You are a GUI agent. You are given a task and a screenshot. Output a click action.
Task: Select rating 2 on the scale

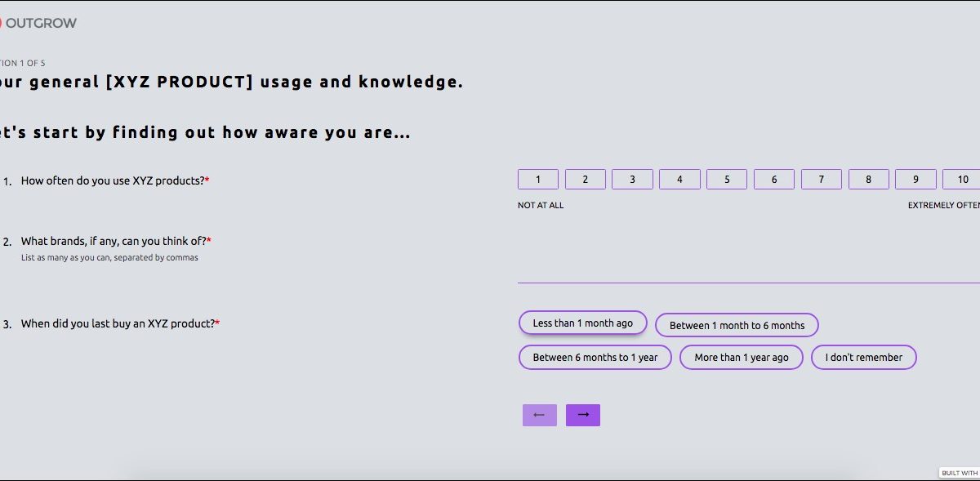tap(586, 180)
